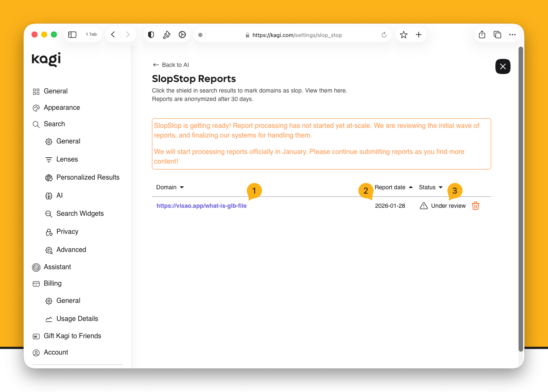
Task: Follow the Back to AI link
Action: 170,65
